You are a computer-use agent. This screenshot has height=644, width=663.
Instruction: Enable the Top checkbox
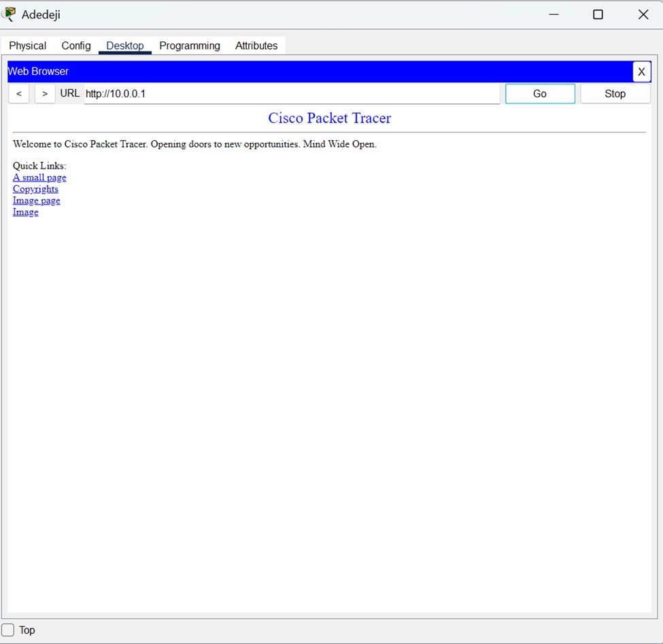click(8, 630)
